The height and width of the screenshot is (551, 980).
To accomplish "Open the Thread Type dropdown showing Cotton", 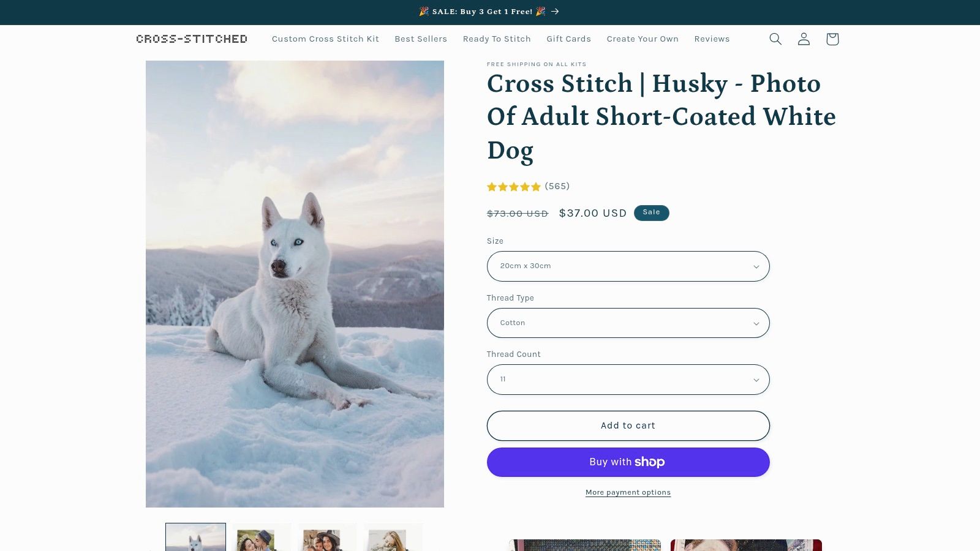I will [628, 323].
